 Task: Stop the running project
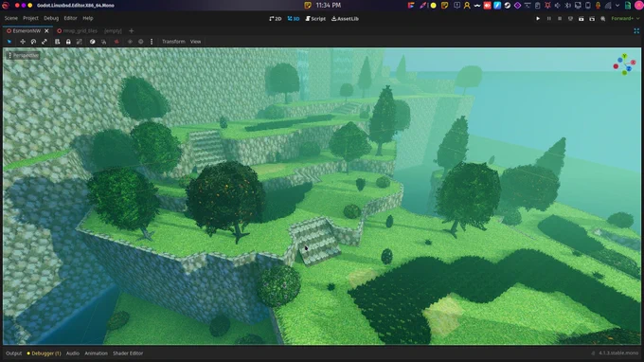(x=560, y=19)
